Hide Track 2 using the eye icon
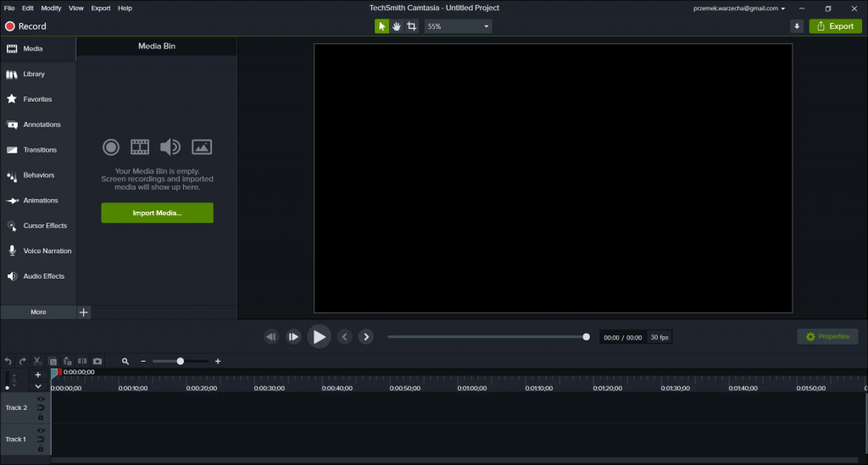The height and width of the screenshot is (465, 868). pos(41,399)
